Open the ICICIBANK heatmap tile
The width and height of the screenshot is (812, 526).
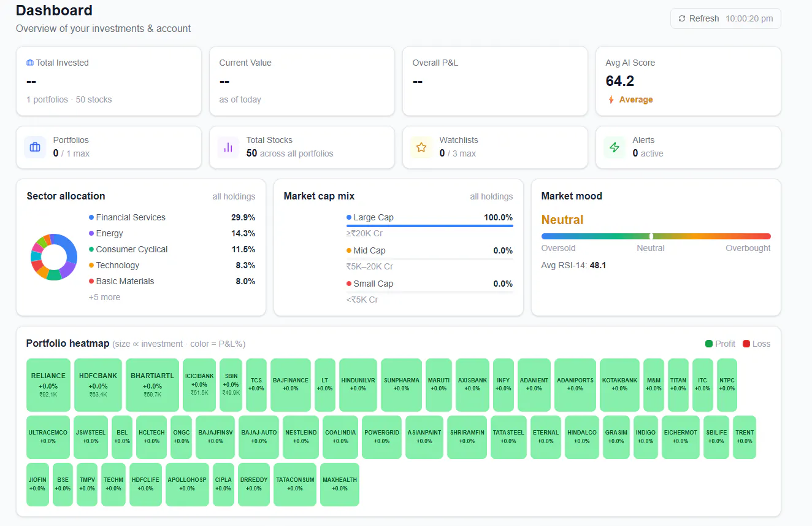(x=199, y=385)
